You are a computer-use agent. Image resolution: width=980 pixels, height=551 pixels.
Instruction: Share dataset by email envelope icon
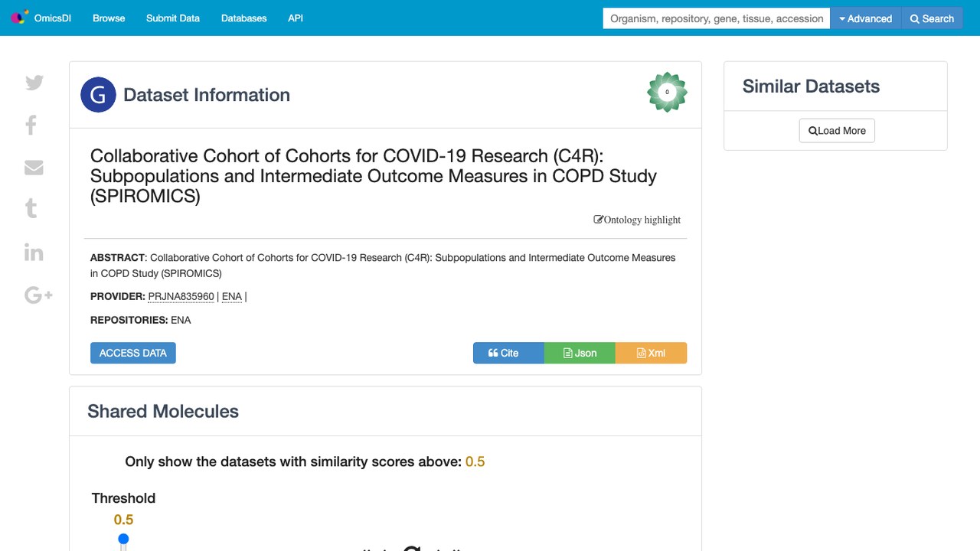point(34,167)
